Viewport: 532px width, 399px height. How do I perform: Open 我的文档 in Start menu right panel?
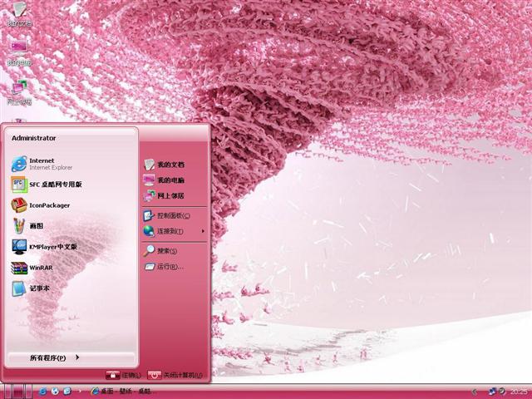click(x=170, y=165)
